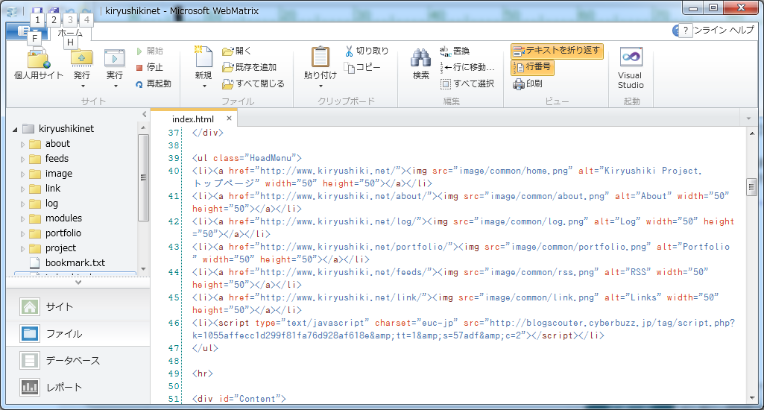Open the 発行 dropdown arrow

[x=82, y=86]
